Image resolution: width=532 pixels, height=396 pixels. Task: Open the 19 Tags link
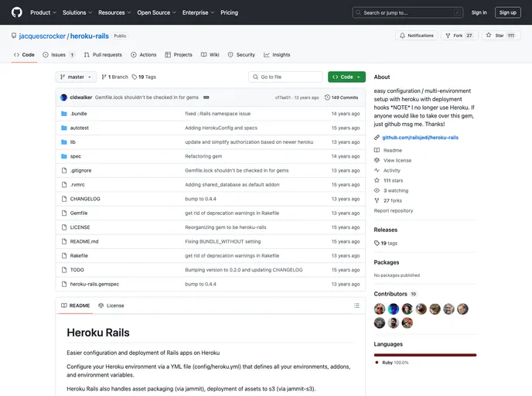pos(144,77)
